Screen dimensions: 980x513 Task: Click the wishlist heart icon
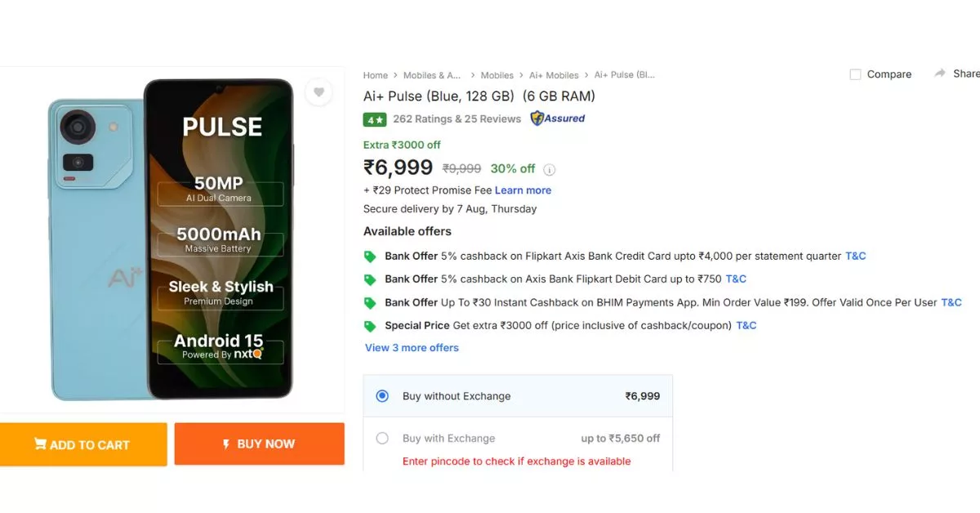point(318,92)
